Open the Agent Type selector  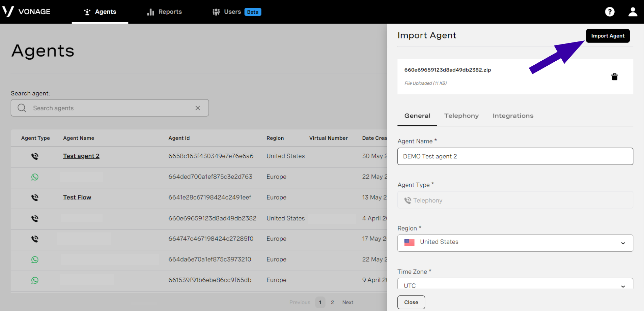(514, 200)
